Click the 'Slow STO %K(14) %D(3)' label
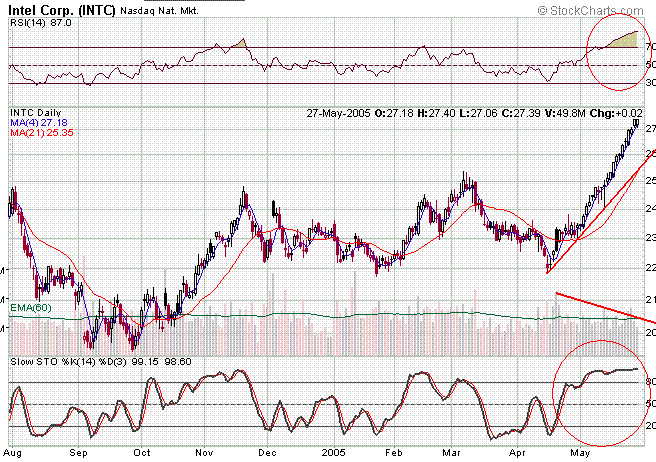 [68, 362]
